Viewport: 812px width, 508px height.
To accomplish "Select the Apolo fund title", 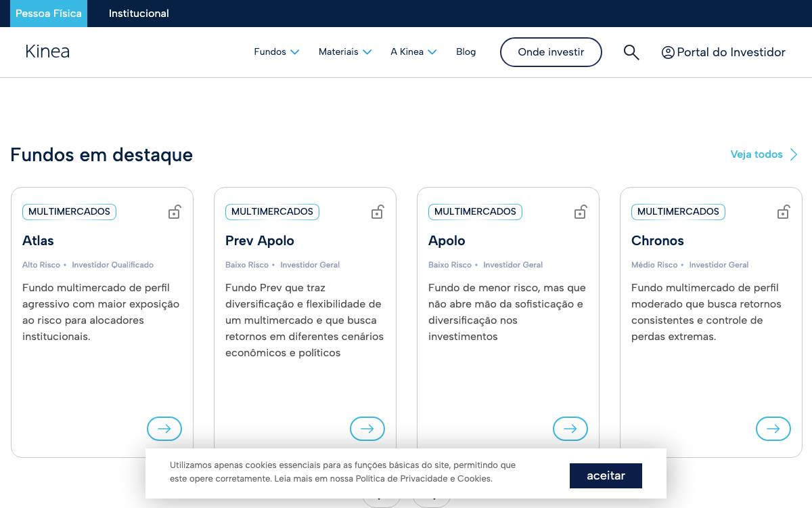I will 447,240.
